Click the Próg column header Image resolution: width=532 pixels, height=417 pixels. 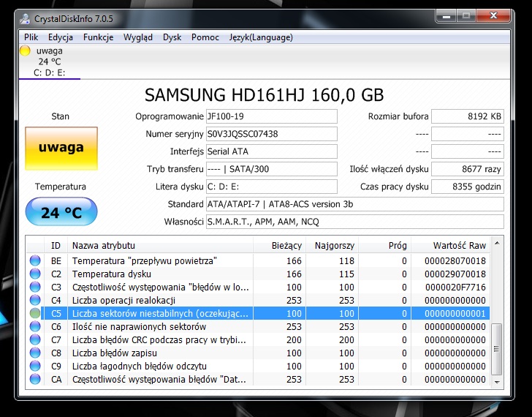coord(384,246)
